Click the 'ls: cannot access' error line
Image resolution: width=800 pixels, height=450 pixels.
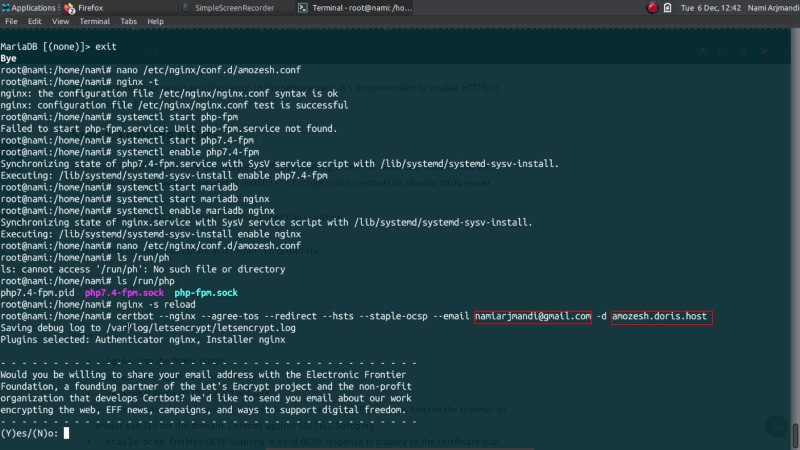pos(143,269)
